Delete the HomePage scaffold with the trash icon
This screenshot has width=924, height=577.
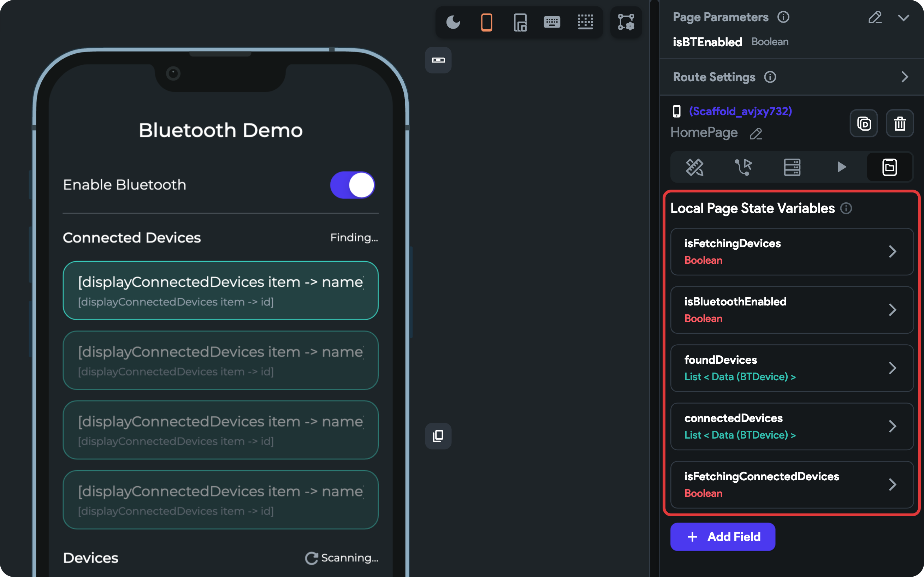(x=900, y=123)
